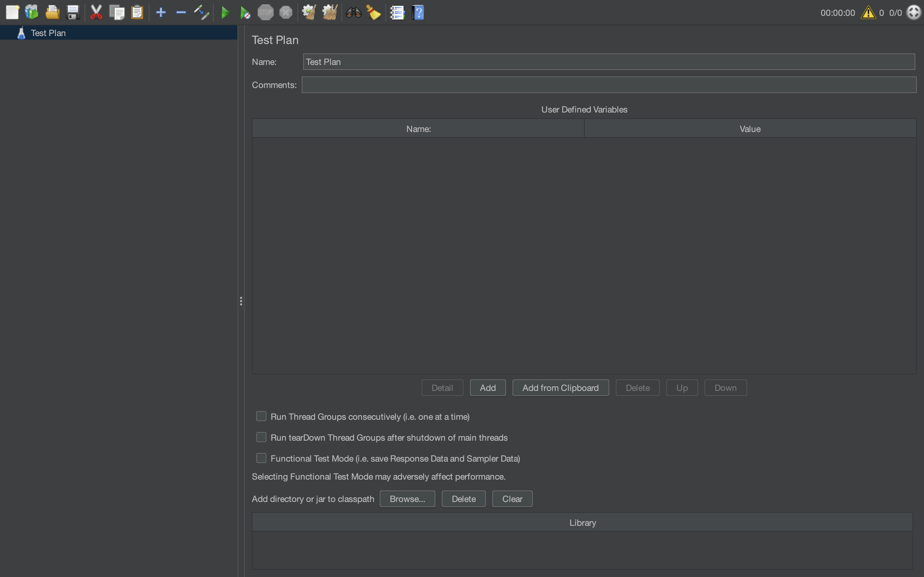
Task: Collapse all nodes with minus icon
Action: pos(181,12)
